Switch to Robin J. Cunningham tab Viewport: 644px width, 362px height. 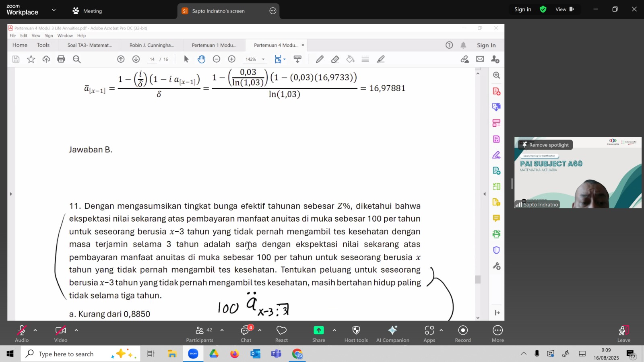click(x=152, y=45)
